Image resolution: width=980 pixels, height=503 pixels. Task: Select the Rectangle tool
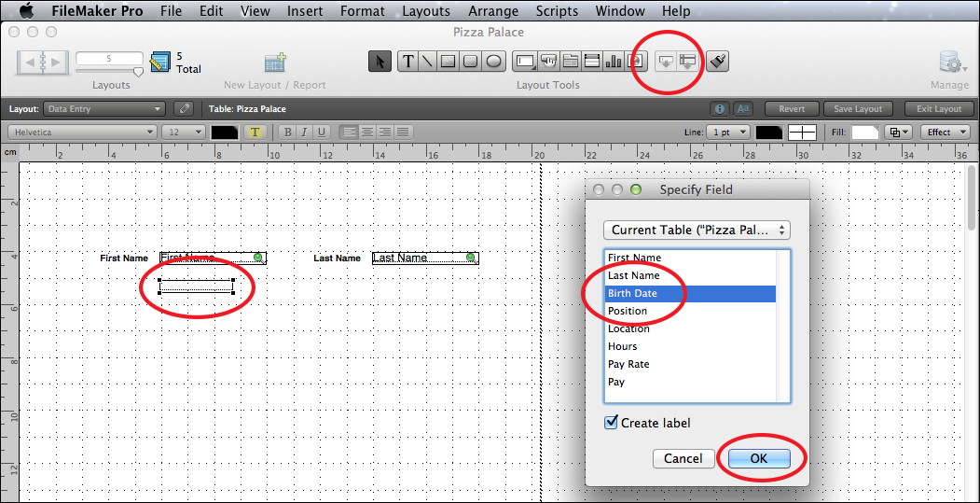tap(448, 62)
